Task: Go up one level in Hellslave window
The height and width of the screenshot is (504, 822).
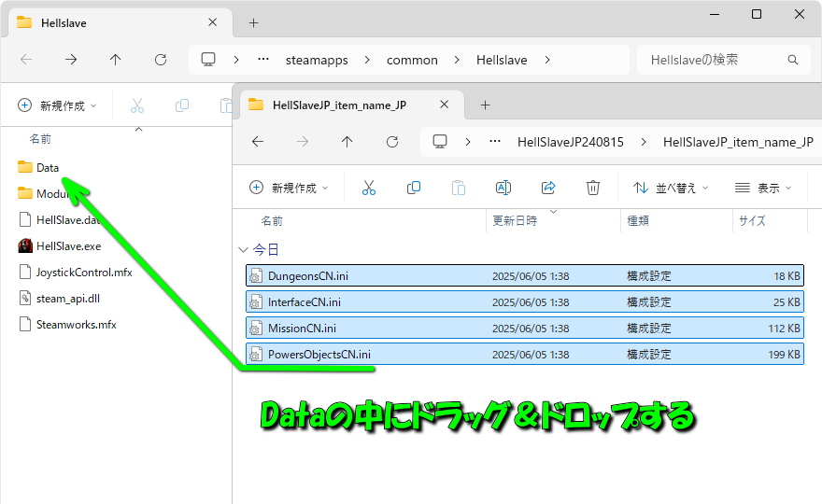Action: click(x=115, y=60)
